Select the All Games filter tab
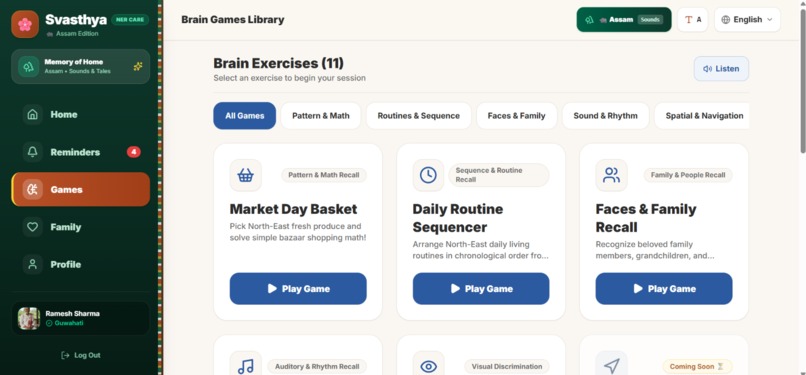806x375 pixels. [245, 116]
